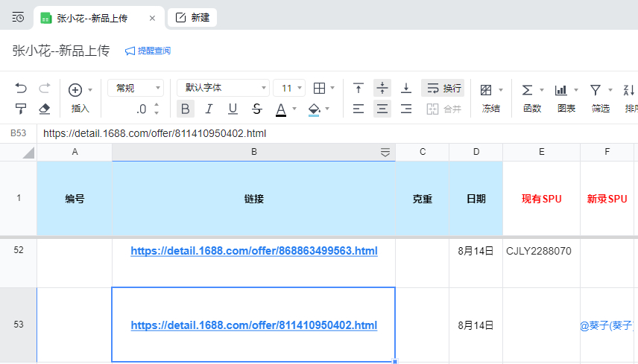Toggle text wrap 换行 button
Image resolution: width=638 pixels, height=364 pixels.
coord(443,89)
